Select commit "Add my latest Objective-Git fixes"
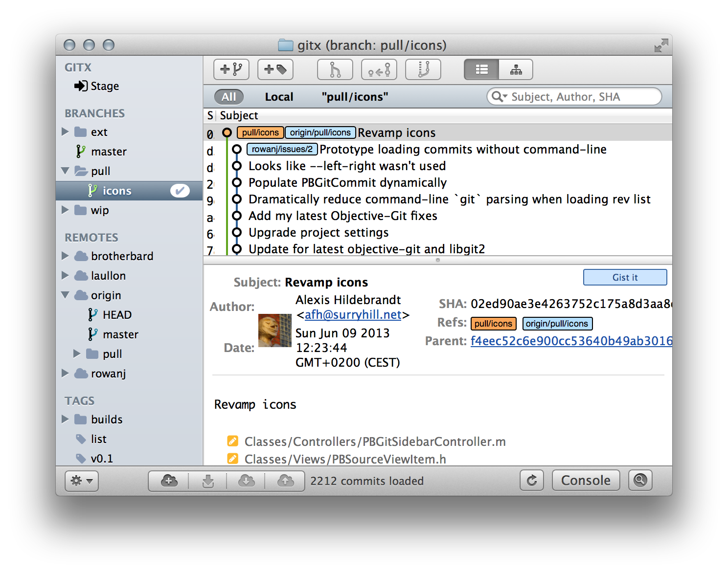Viewport: 728px width, 573px height. 437,216
